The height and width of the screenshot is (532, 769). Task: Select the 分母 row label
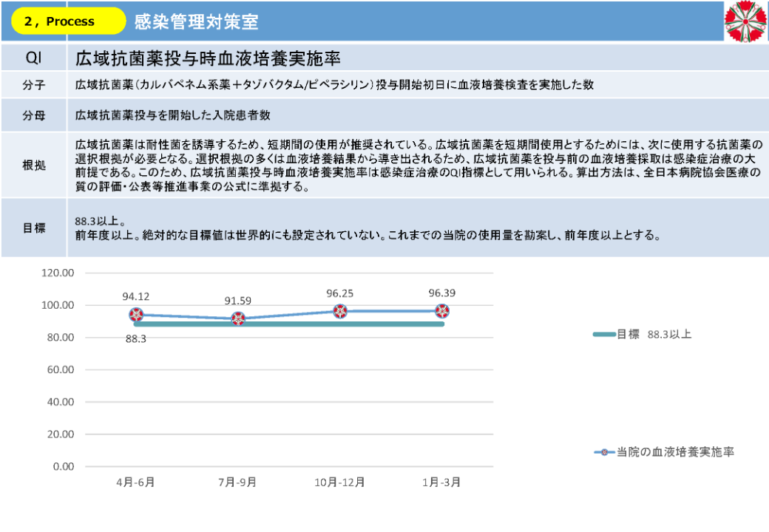point(34,115)
